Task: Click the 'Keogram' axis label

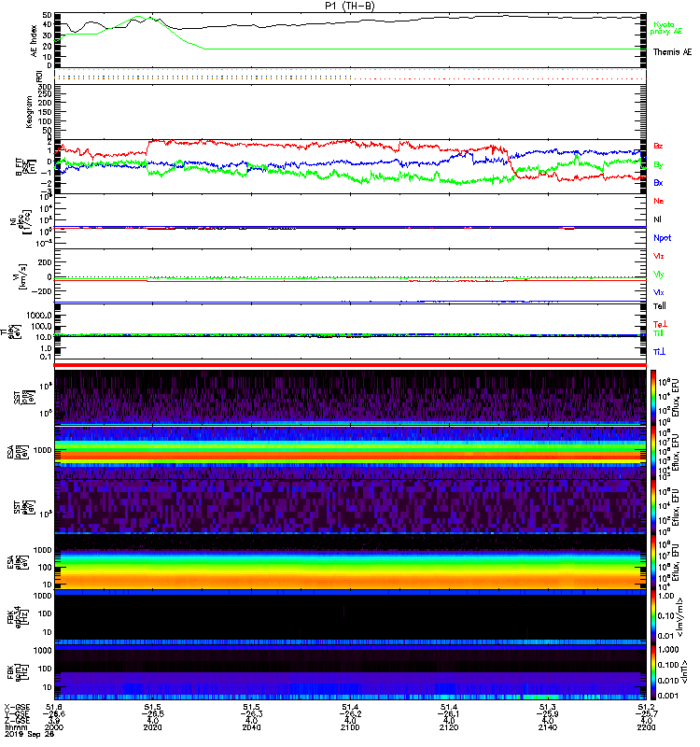Action: [x=29, y=111]
